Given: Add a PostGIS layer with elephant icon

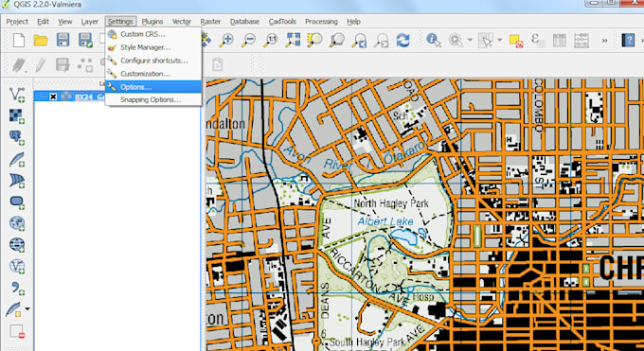Looking at the screenshot, I should pos(17,137).
